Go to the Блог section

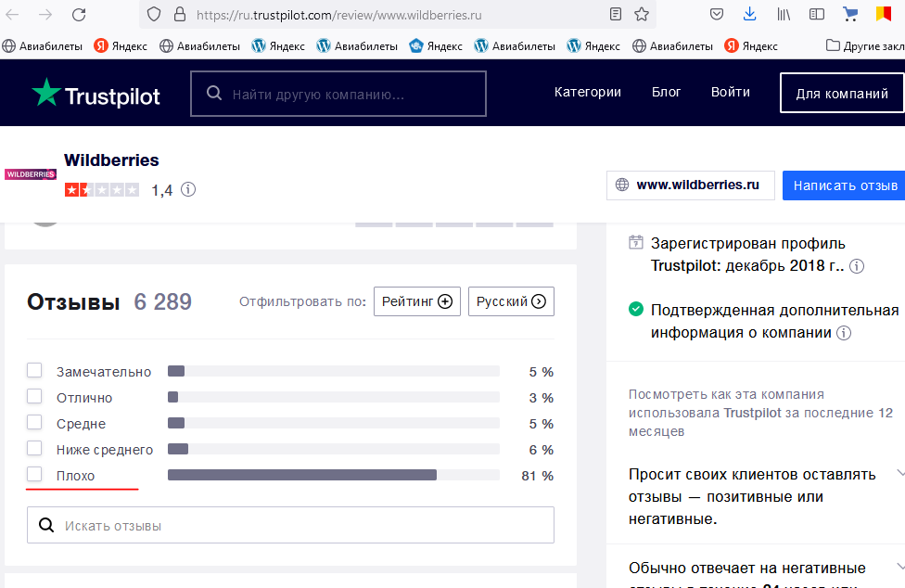(x=666, y=92)
